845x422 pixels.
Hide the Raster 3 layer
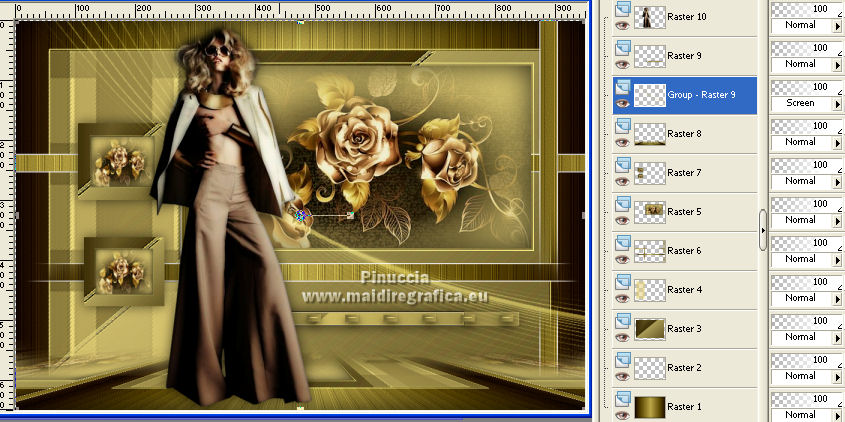[x=623, y=337]
